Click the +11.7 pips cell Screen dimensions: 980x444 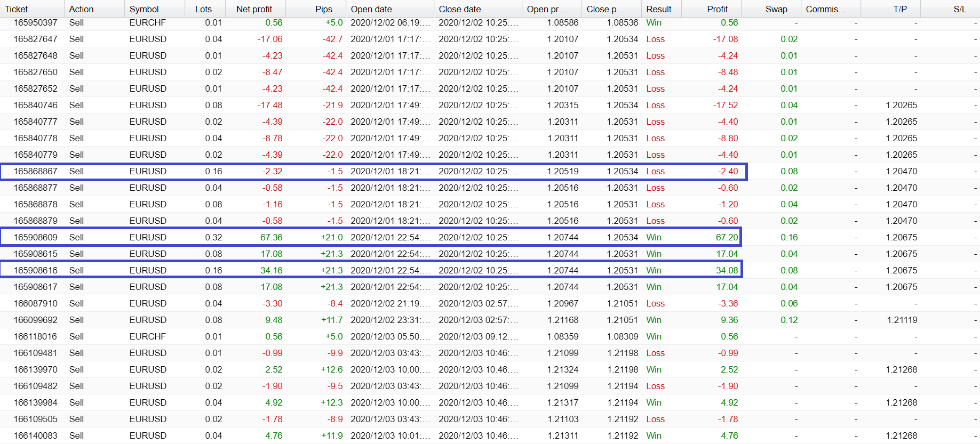[332, 320]
